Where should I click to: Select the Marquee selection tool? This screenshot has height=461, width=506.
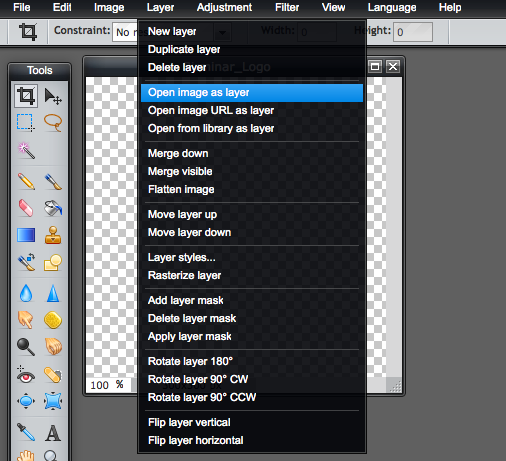coord(26,123)
